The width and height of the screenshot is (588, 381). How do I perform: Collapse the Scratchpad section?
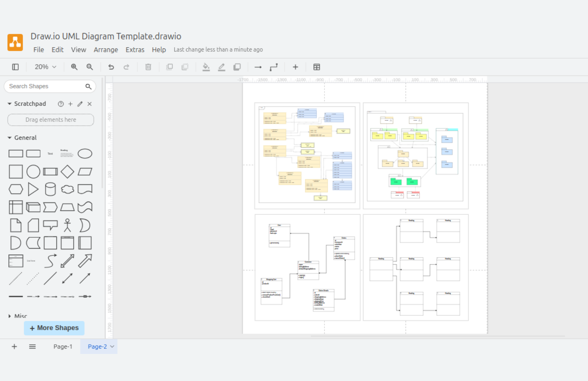pos(10,104)
